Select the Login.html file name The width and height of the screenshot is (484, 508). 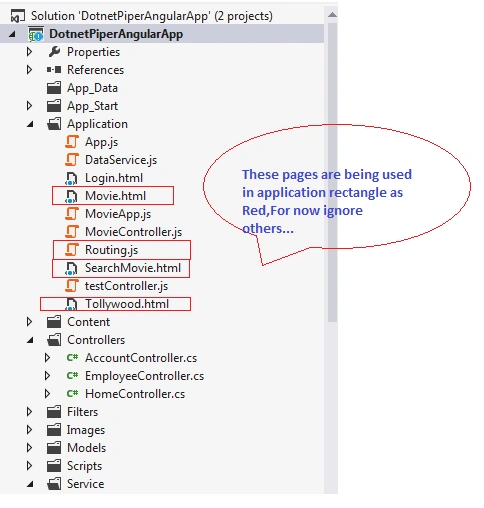pyautogui.click(x=114, y=178)
